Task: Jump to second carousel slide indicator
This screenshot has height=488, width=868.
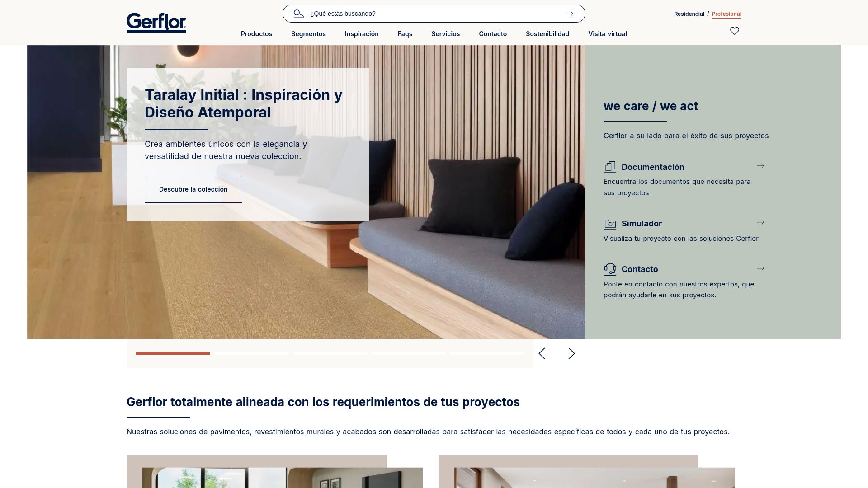Action: pos(251,353)
